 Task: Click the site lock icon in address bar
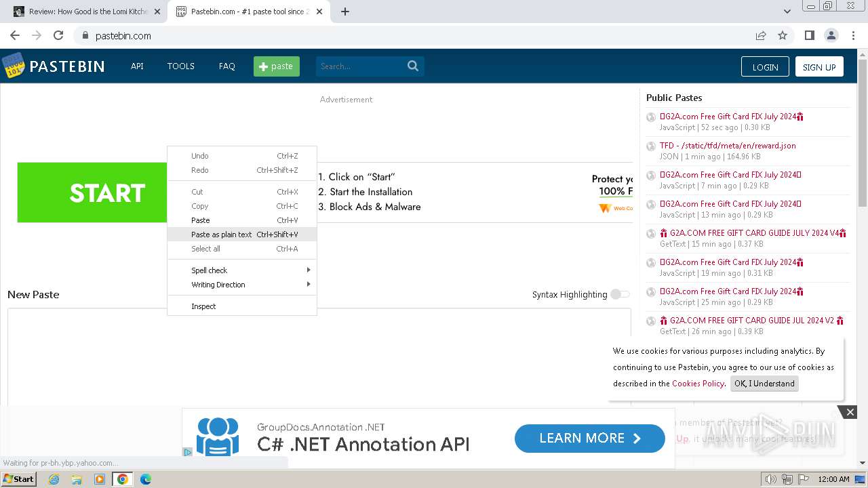85,35
